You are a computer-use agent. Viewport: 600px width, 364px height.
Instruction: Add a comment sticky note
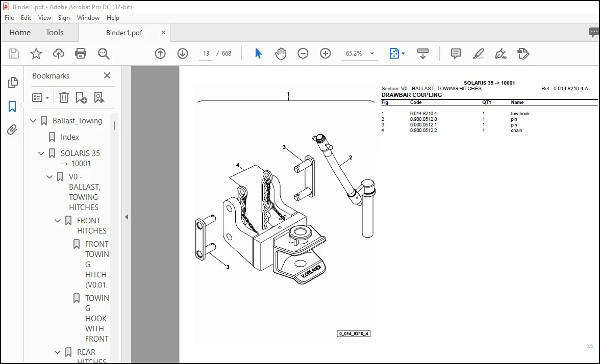pos(456,54)
